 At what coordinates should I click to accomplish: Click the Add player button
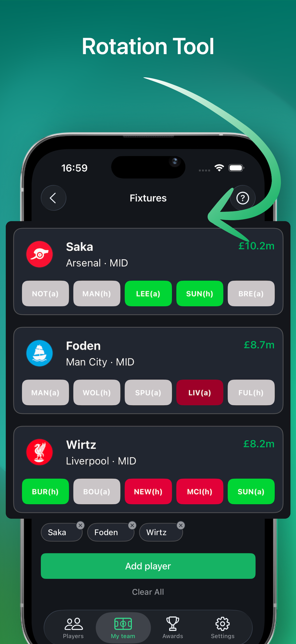tap(148, 566)
